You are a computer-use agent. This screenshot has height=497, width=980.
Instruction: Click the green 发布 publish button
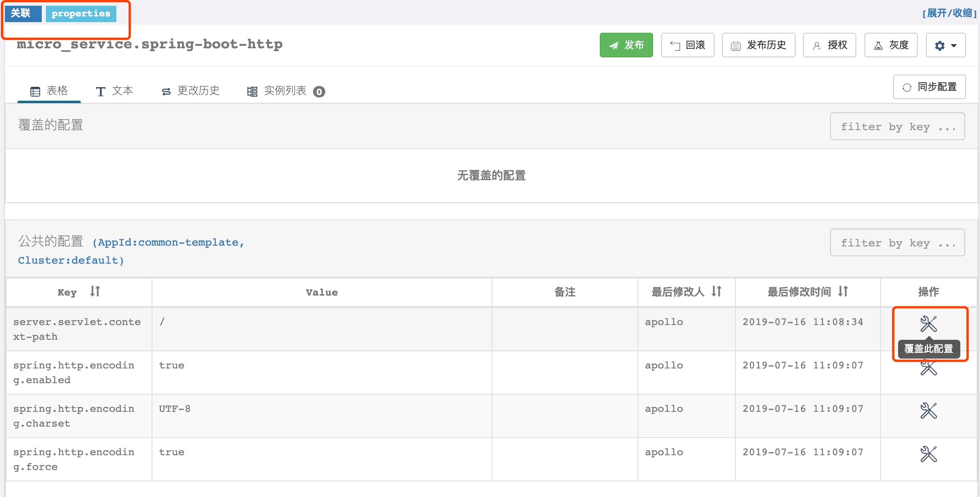pyautogui.click(x=626, y=45)
